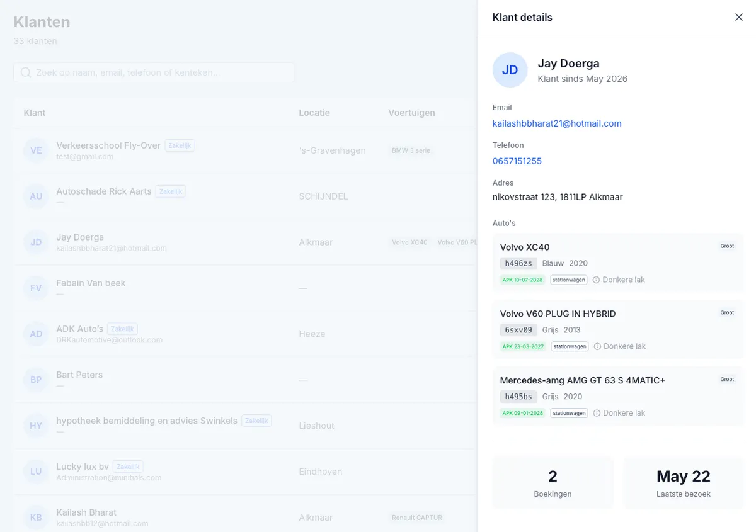Open the Mercedes-amg AMG GT 63 S card
The width and height of the screenshot is (756, 532).
[618, 396]
